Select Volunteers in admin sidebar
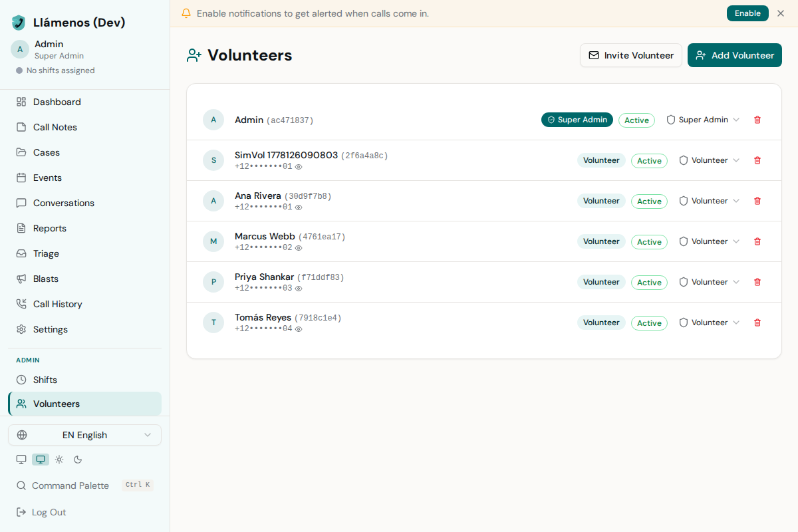 [84, 404]
